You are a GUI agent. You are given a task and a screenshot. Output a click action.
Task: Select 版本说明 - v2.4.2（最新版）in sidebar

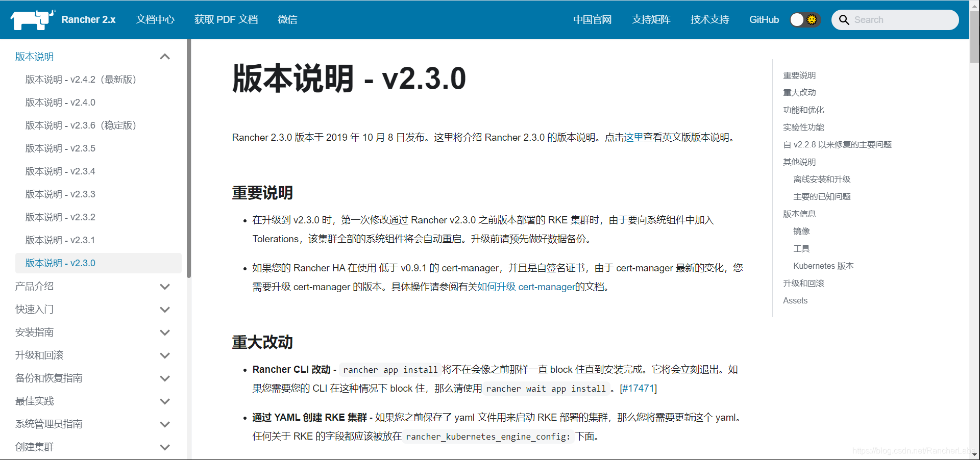tap(99, 80)
